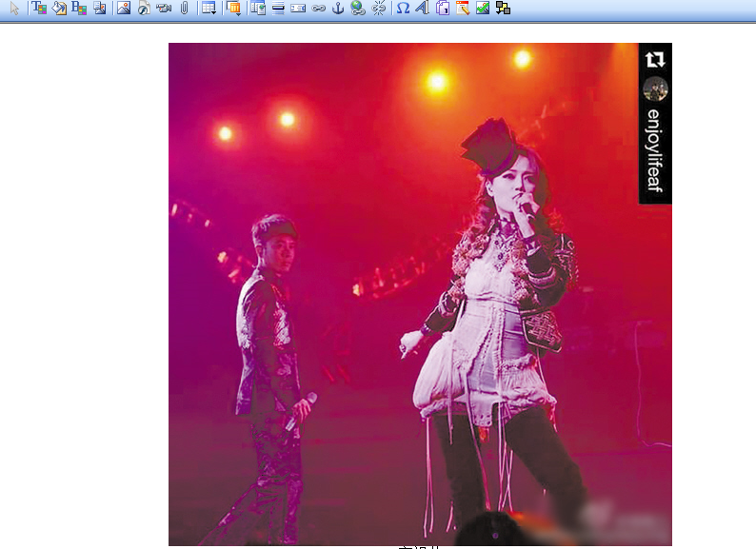Screen dimensions: 756x549
Task: Click the paperclip attachment icon
Action: (184, 9)
